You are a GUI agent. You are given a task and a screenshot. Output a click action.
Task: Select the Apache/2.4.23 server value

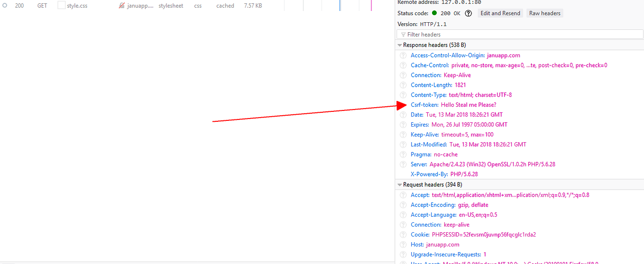492,164
